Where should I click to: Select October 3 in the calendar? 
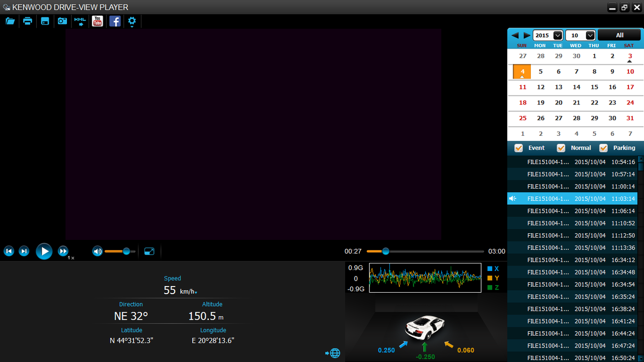tap(630, 56)
